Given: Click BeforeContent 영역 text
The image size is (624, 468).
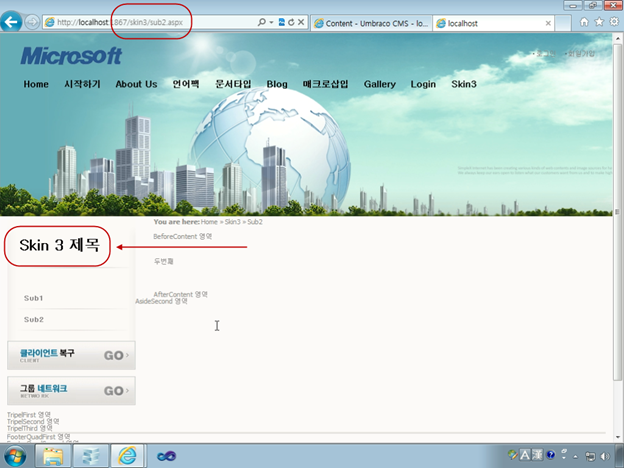Looking at the screenshot, I should coord(182,236).
